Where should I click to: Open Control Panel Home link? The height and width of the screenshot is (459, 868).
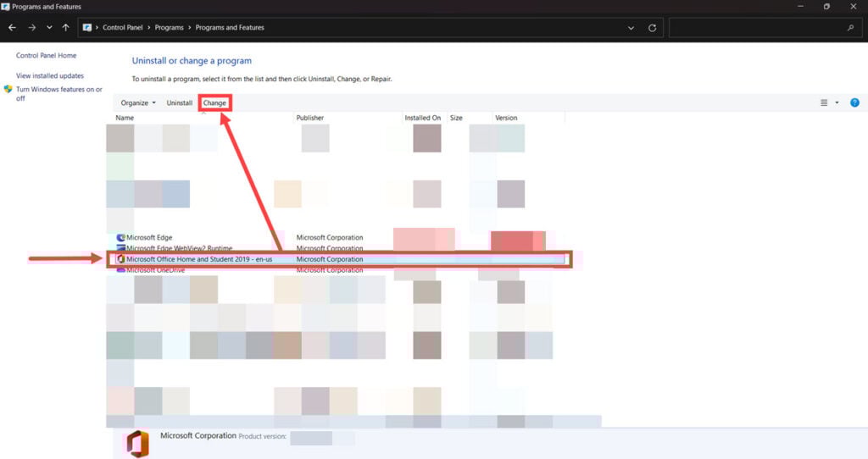click(x=46, y=55)
